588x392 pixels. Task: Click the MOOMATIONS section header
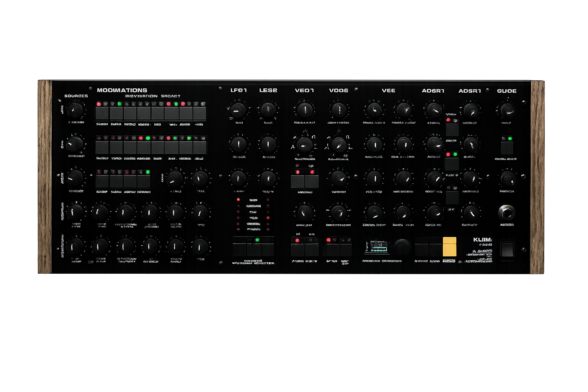(122, 90)
